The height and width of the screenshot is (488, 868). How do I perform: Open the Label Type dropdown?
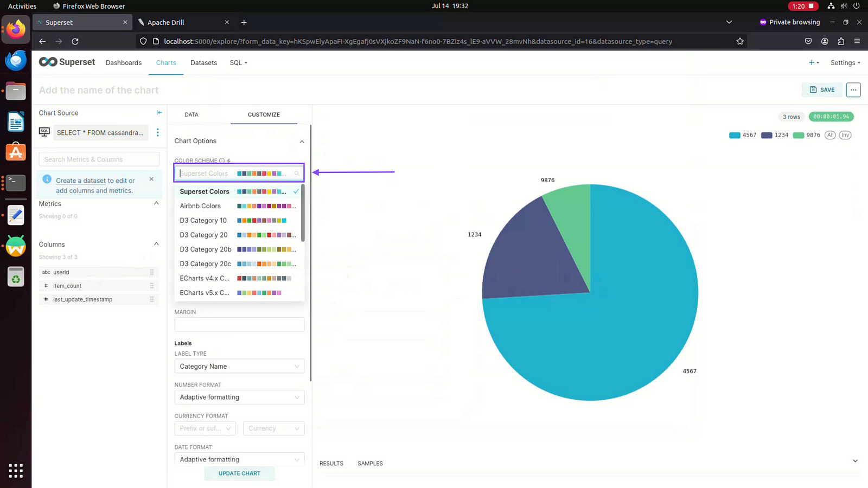239,367
